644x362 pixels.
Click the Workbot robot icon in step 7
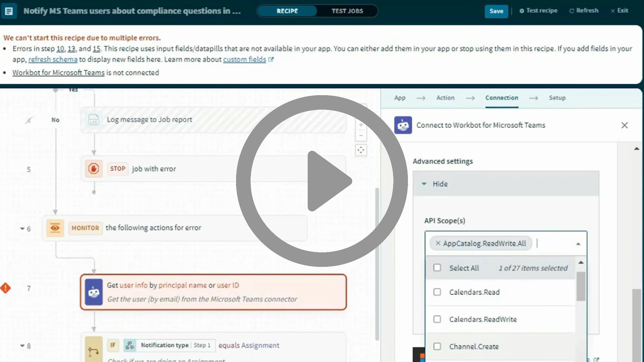coord(94,292)
